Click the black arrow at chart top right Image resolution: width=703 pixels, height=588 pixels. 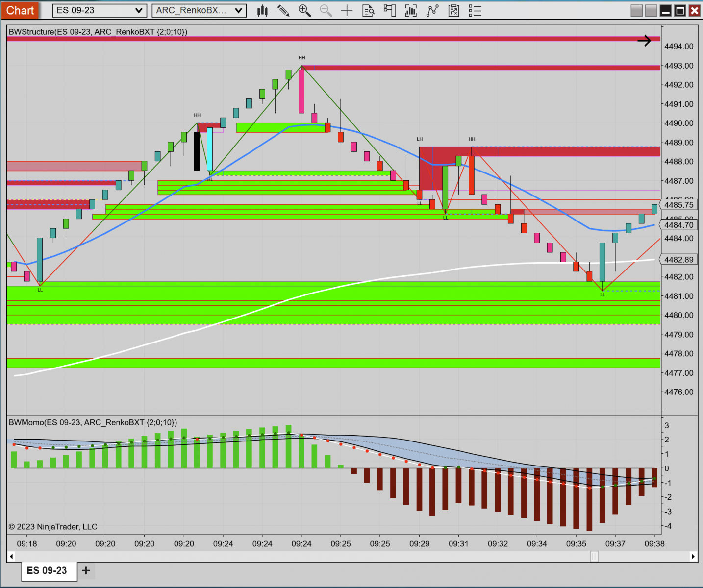pos(644,41)
